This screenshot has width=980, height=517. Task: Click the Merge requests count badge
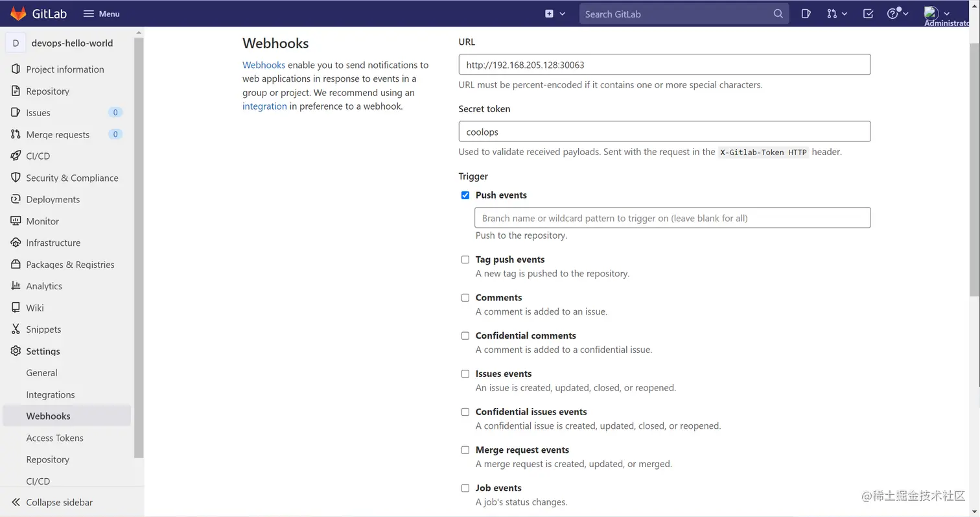point(115,134)
